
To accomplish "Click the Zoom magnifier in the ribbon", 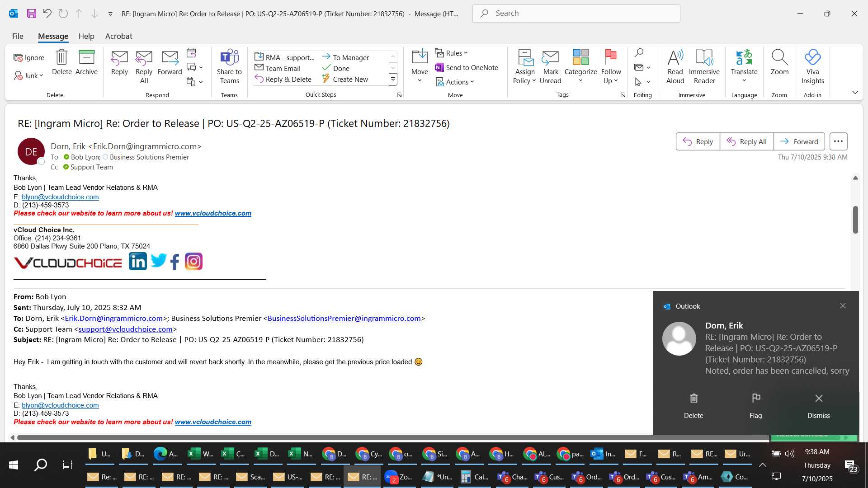I will pyautogui.click(x=779, y=62).
